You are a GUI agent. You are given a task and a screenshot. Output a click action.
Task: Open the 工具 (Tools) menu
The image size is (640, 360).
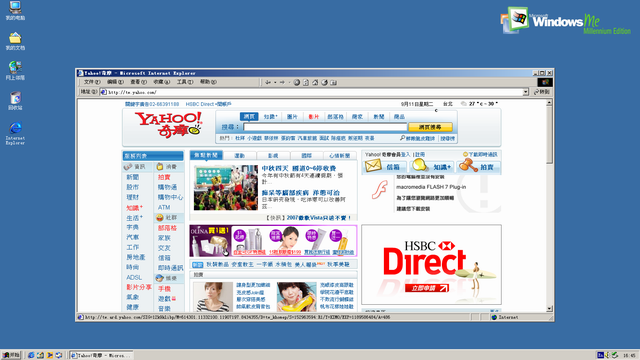pos(184,82)
